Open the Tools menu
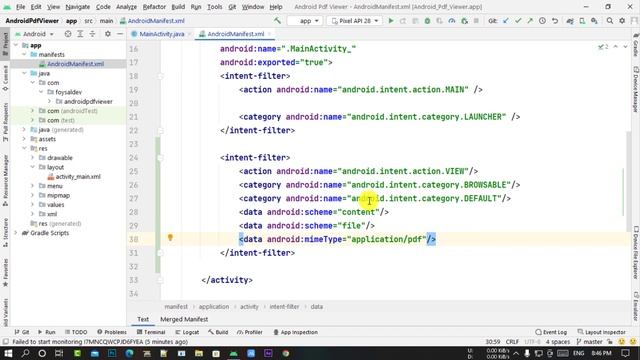Viewport: 640px width, 360px height. click(x=214, y=7)
